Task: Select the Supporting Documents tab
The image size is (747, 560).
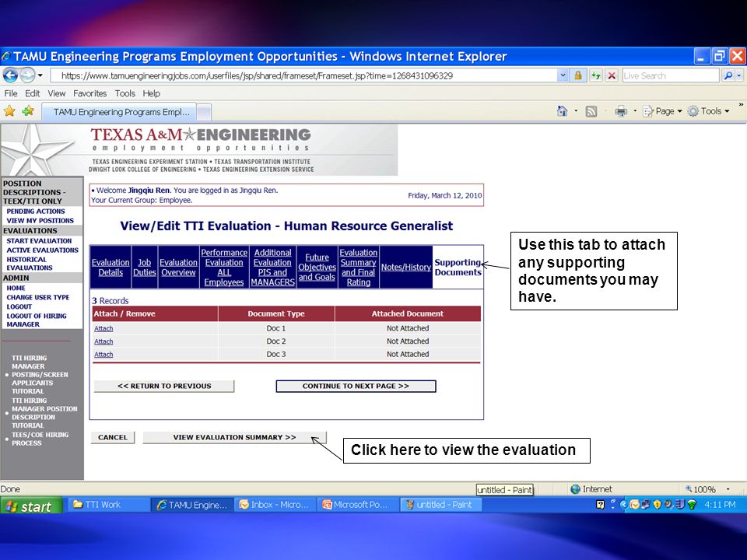Action: tap(458, 267)
